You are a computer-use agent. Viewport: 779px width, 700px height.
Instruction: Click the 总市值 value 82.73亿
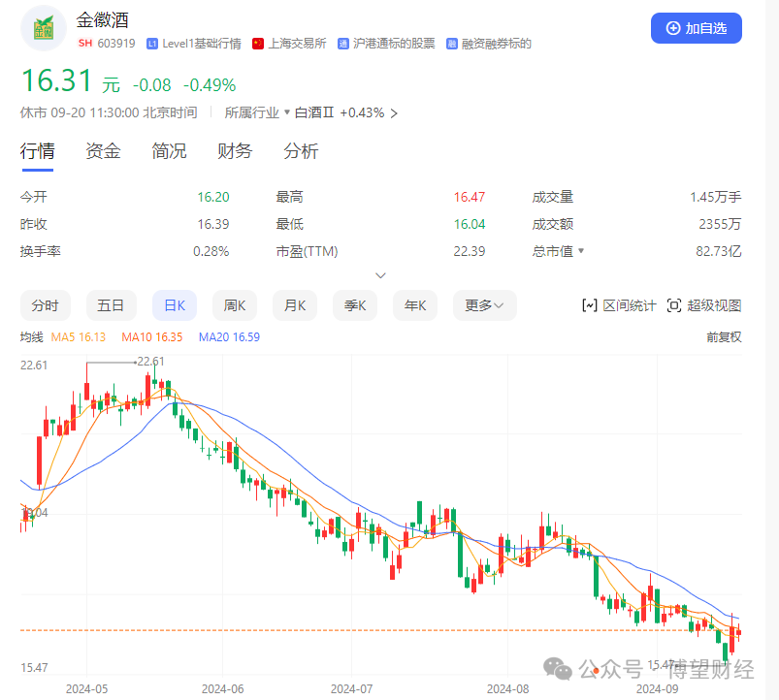[x=719, y=251]
